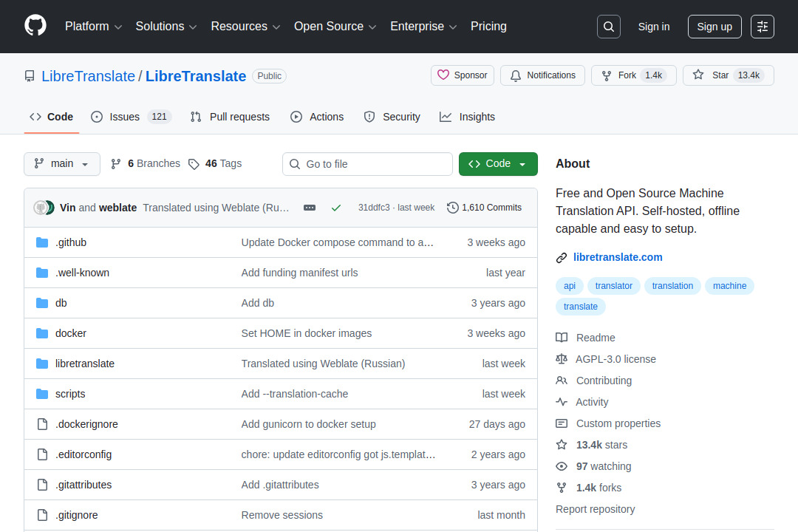The width and height of the screenshot is (798, 532).
Task: Click the Go to file search field
Action: pyautogui.click(x=367, y=164)
